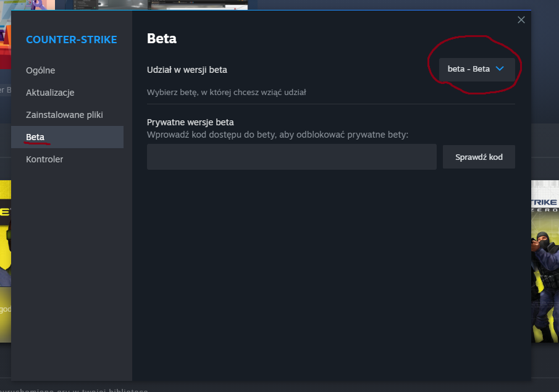Click the Beta page heading
The width and height of the screenshot is (559, 392).
[x=161, y=38]
